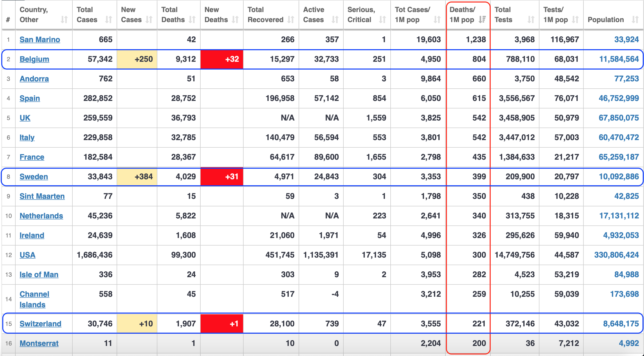Open the Italy country link
This screenshot has width=644, height=356.
pos(27,137)
